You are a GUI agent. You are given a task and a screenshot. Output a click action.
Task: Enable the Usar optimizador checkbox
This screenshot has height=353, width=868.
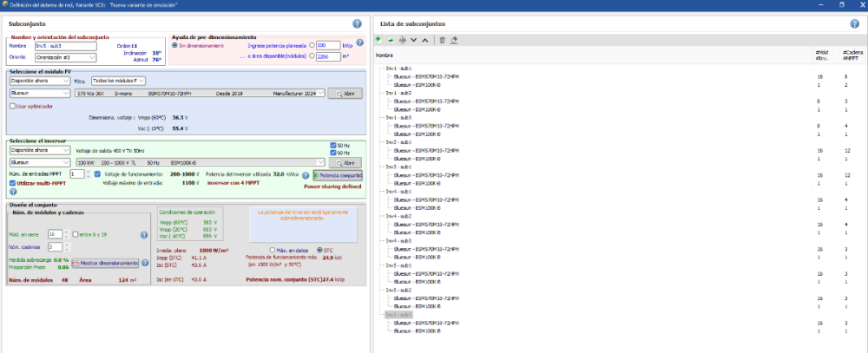click(12, 106)
